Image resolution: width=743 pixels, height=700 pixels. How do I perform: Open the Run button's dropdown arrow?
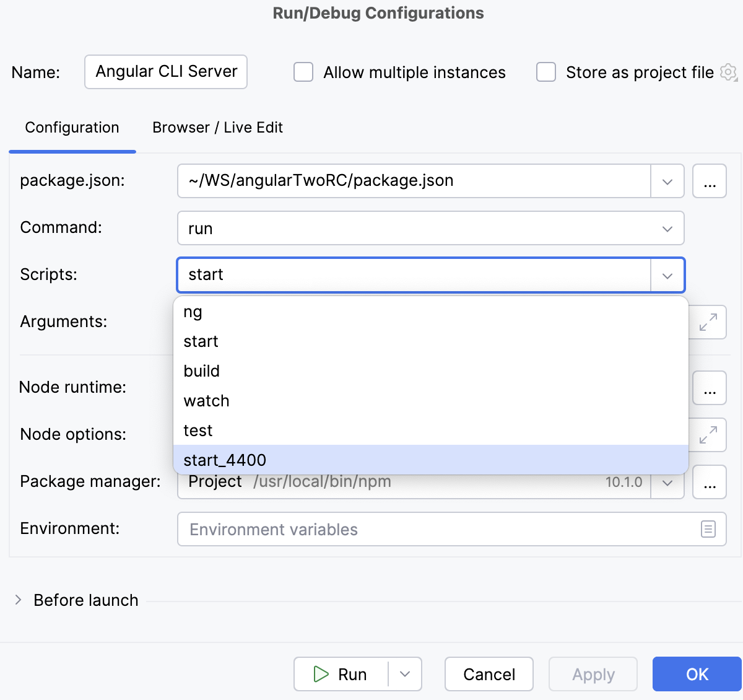(x=404, y=674)
